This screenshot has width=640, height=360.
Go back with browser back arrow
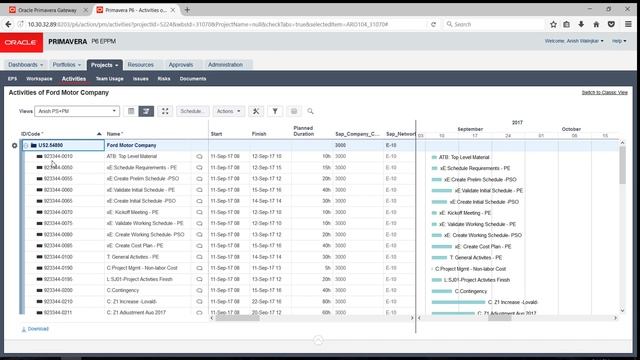9,24
